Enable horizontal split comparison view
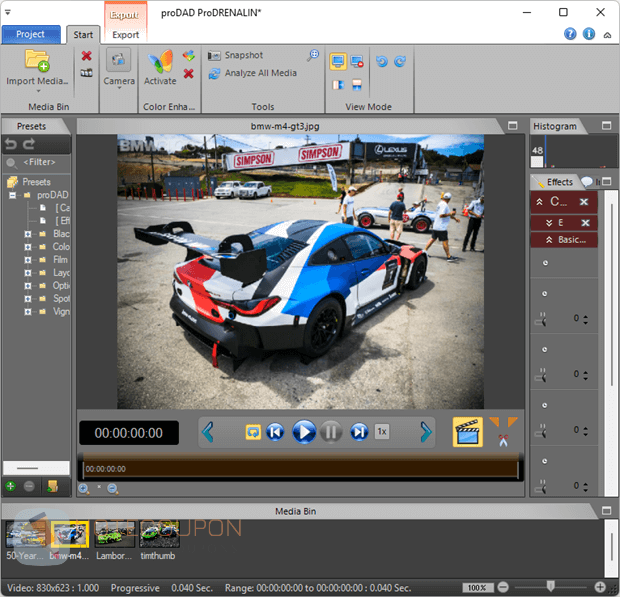This screenshot has width=620, height=597. click(x=357, y=85)
